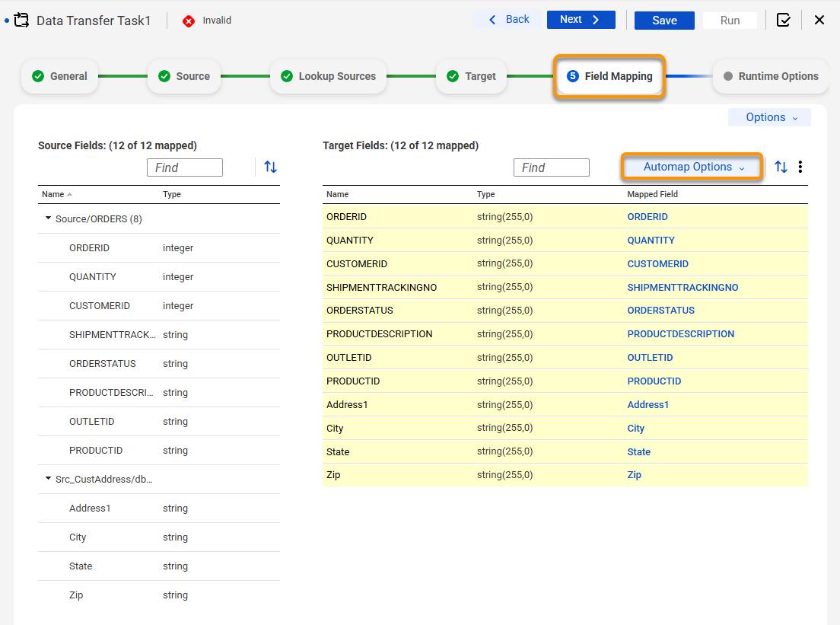Image resolution: width=840 pixels, height=625 pixels.
Task: Click target fields Find box
Action: (x=551, y=167)
